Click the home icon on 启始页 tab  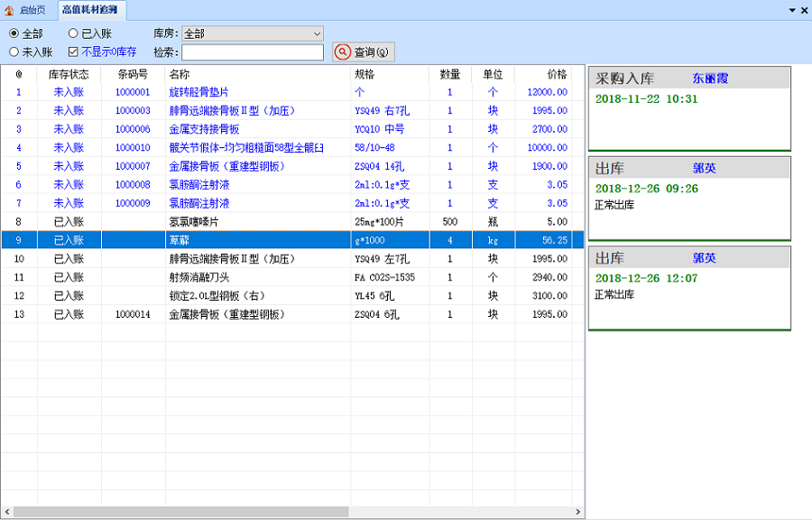pos(10,10)
